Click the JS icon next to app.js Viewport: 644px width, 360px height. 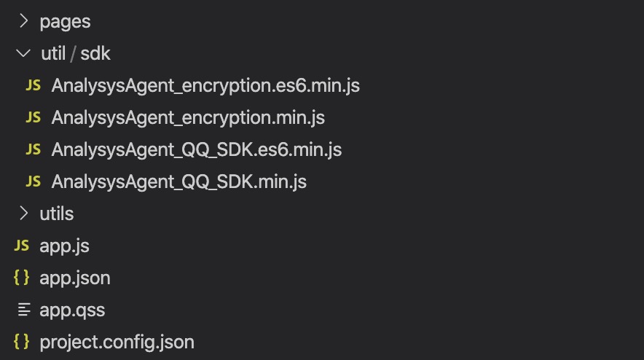click(22, 246)
